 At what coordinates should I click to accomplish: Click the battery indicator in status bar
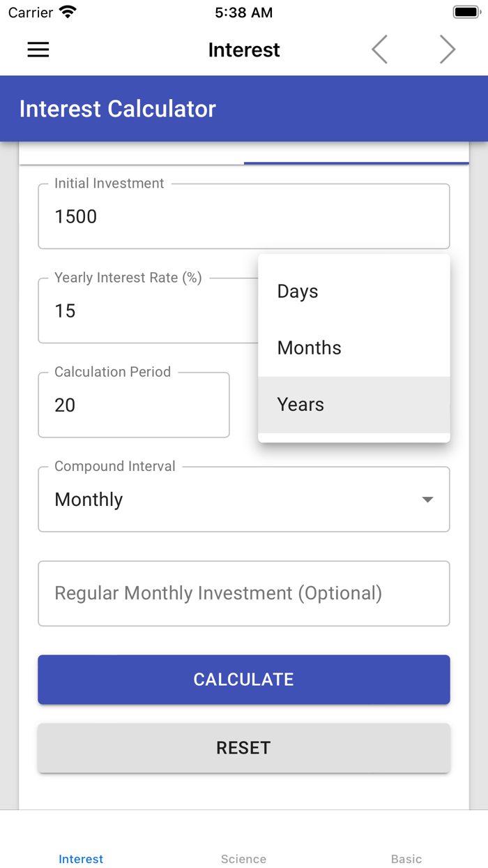coord(466,11)
